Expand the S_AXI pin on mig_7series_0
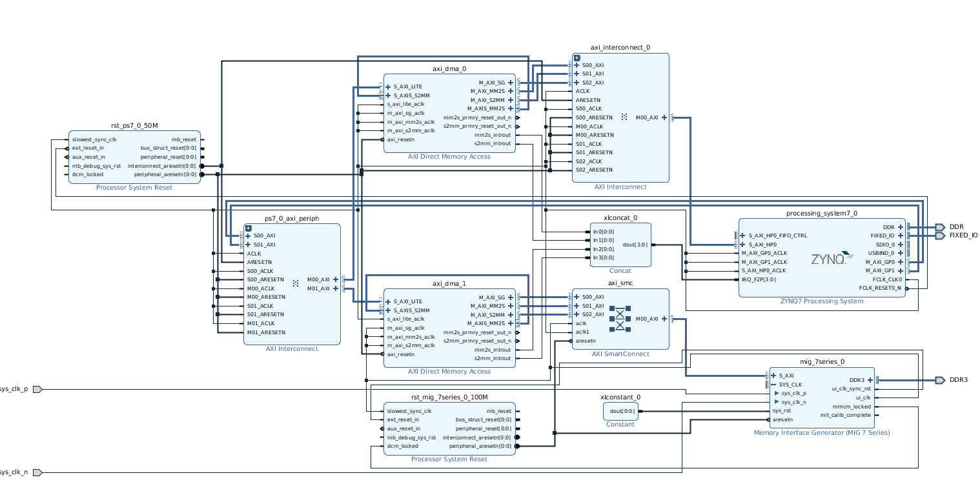This screenshot has height=502, width=980. click(772, 375)
